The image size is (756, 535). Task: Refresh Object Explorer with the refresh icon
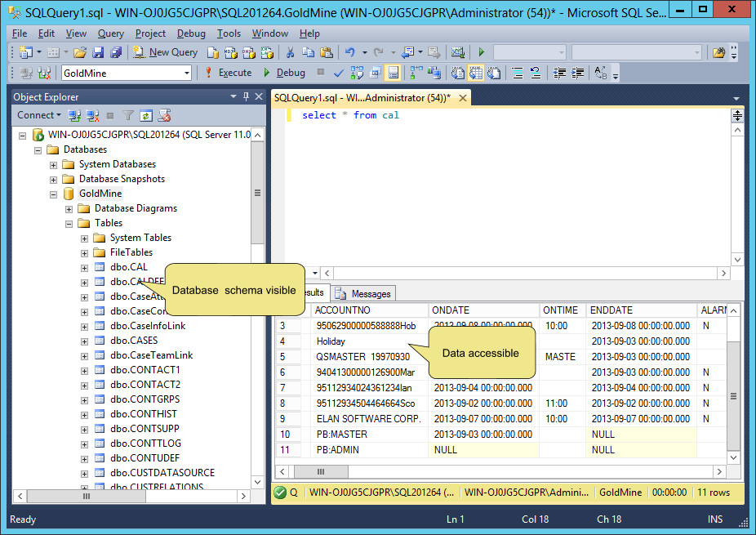(146, 116)
